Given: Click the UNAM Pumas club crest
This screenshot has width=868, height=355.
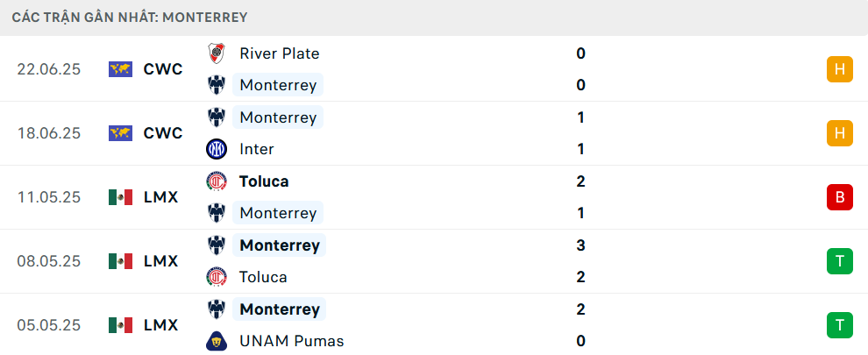Looking at the screenshot, I should pos(216,341).
